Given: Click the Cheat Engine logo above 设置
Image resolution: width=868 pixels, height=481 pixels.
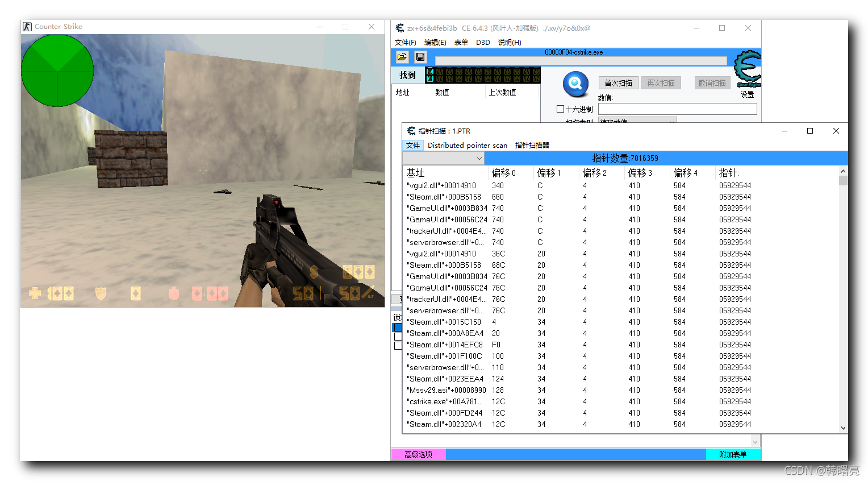Looking at the screenshot, I should point(748,69).
